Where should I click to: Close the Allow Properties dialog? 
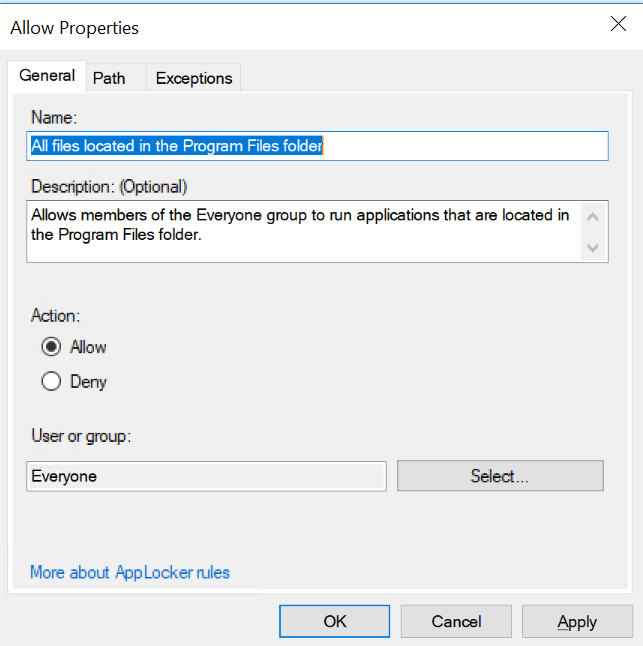[618, 26]
